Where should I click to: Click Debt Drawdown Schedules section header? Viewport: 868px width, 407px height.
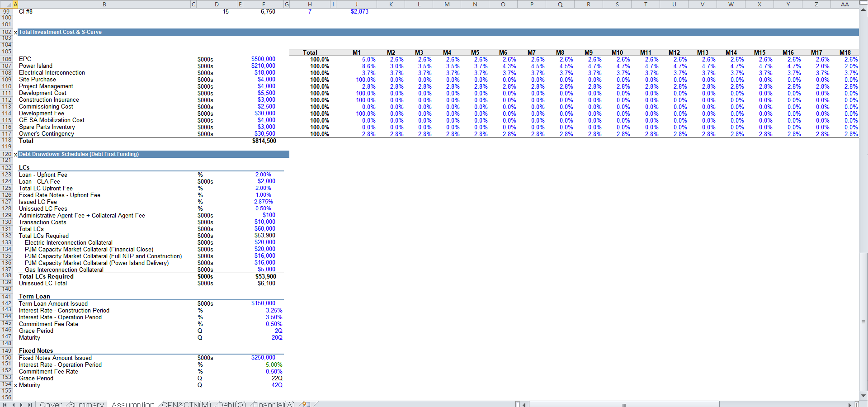(x=79, y=154)
